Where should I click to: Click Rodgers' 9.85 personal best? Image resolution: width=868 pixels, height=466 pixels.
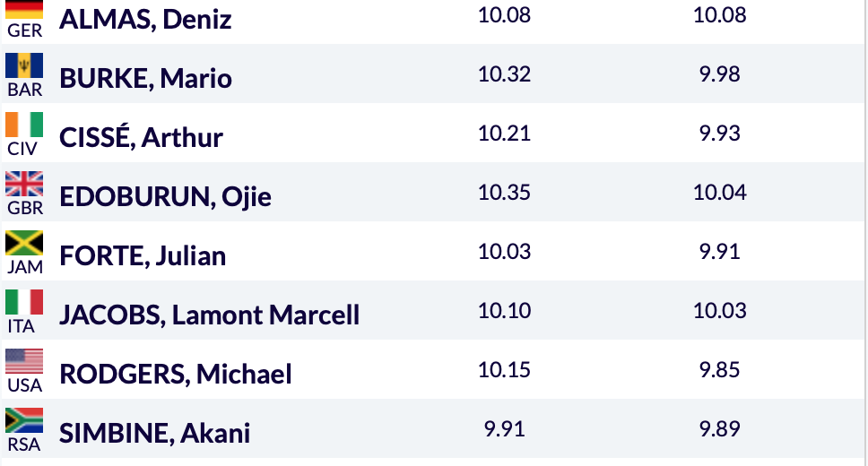tap(720, 370)
